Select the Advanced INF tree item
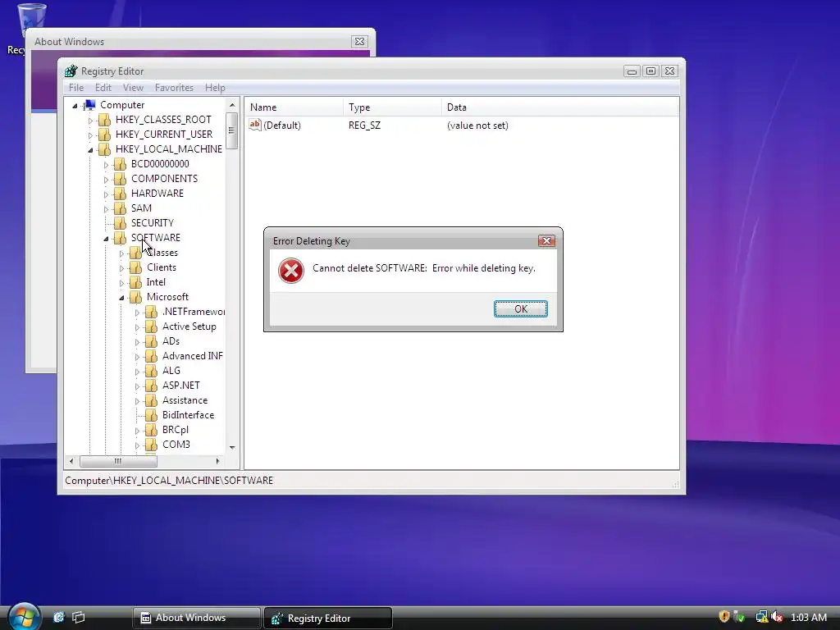Screen dimensions: 840x630 [x=192, y=356]
